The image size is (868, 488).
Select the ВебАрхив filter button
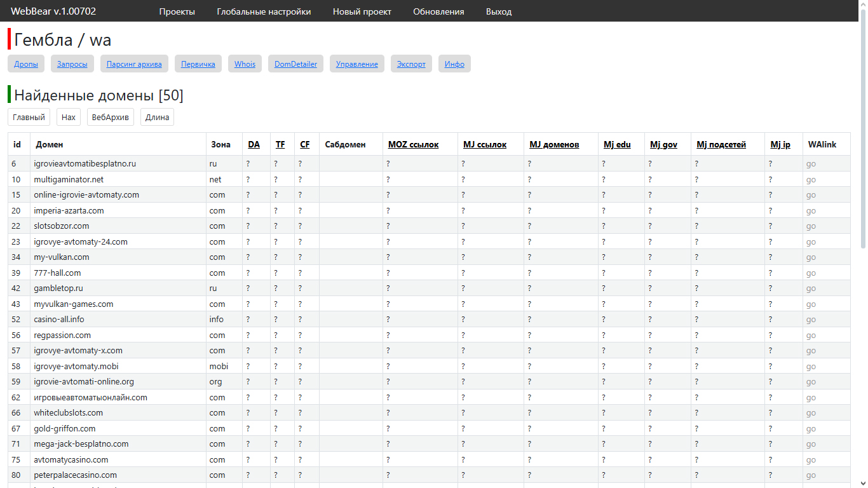110,118
